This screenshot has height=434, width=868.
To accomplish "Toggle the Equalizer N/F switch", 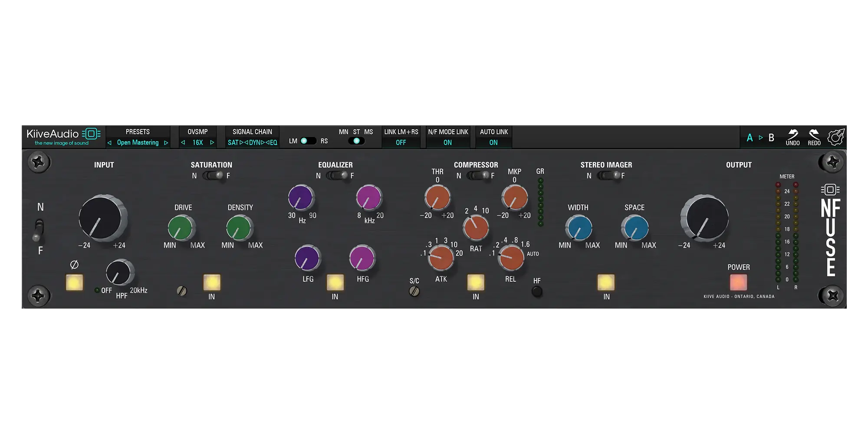I will [x=337, y=175].
